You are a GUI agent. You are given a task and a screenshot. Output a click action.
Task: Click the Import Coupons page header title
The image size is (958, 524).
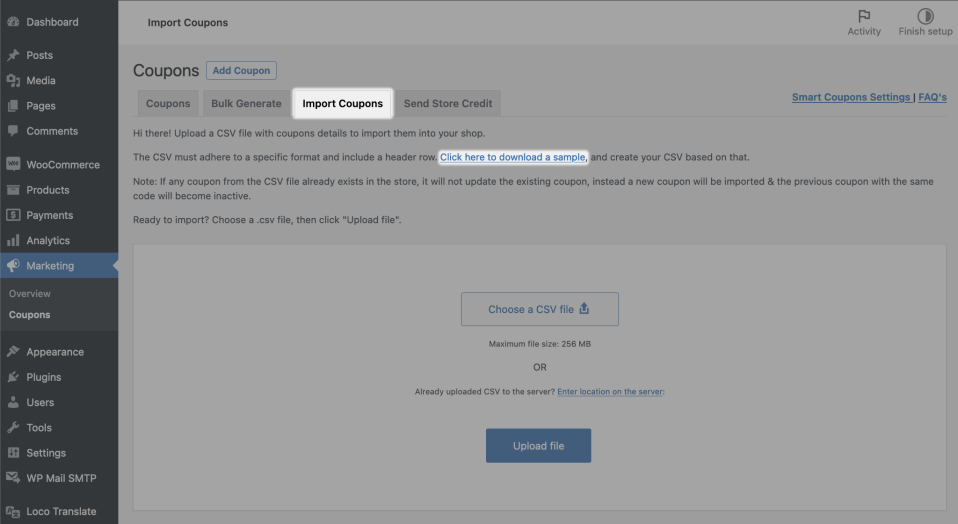coord(188,23)
